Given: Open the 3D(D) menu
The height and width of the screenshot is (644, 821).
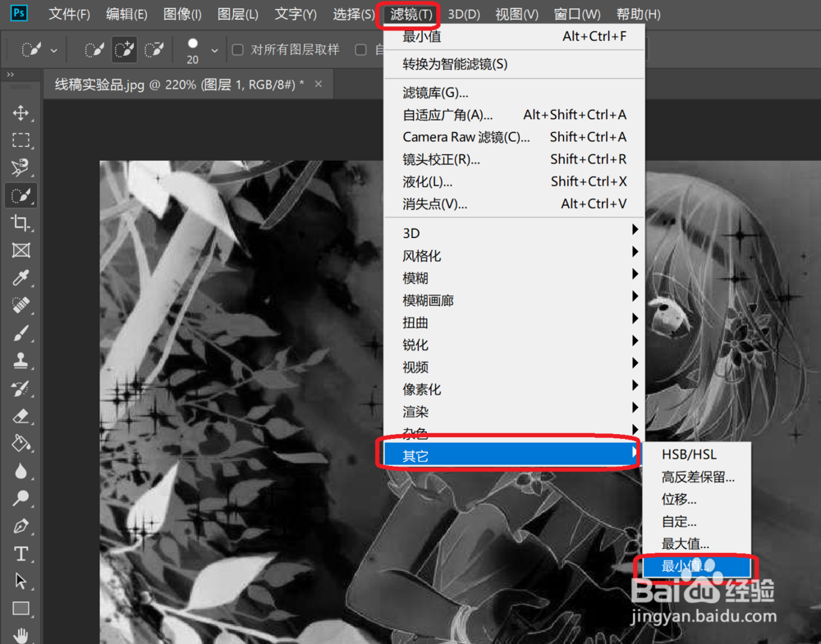Looking at the screenshot, I should (463, 14).
